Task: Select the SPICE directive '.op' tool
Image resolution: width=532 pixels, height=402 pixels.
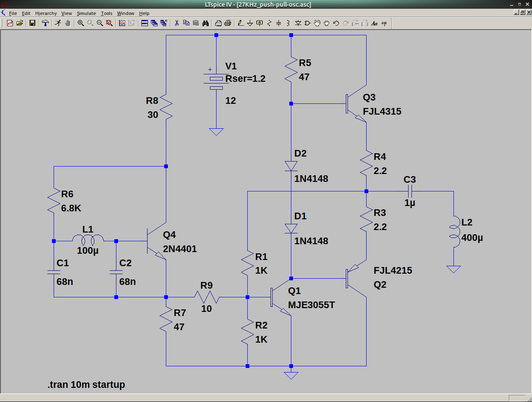Action: [384, 23]
